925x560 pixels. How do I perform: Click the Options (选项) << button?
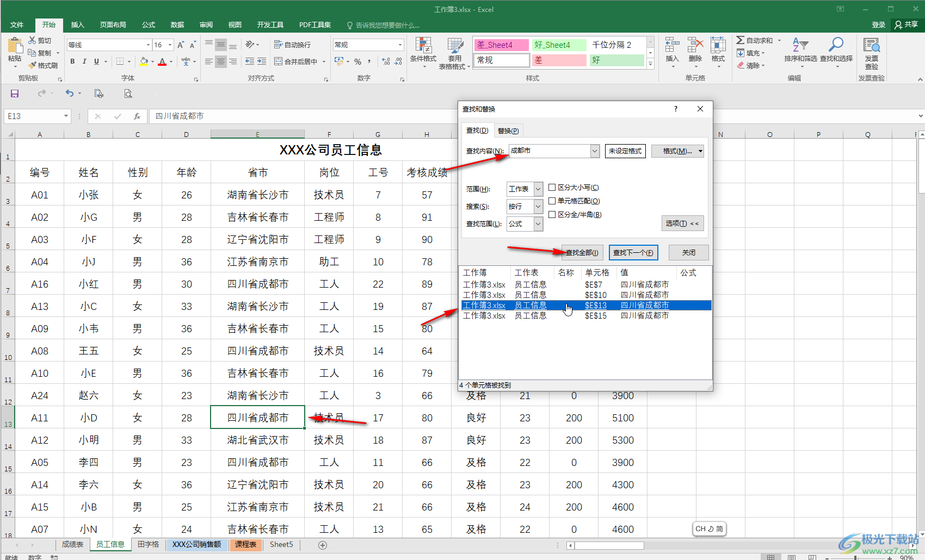[x=682, y=223]
